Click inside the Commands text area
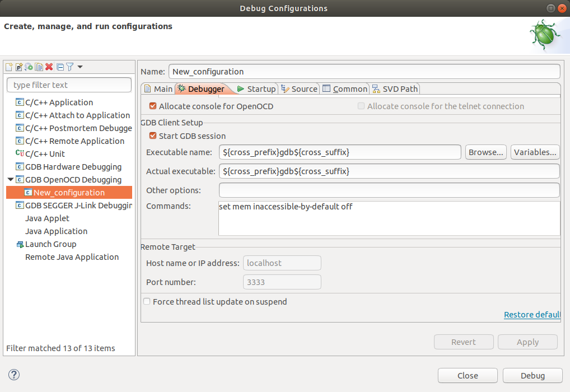Viewport: 570px width, 392px height. coord(389,218)
